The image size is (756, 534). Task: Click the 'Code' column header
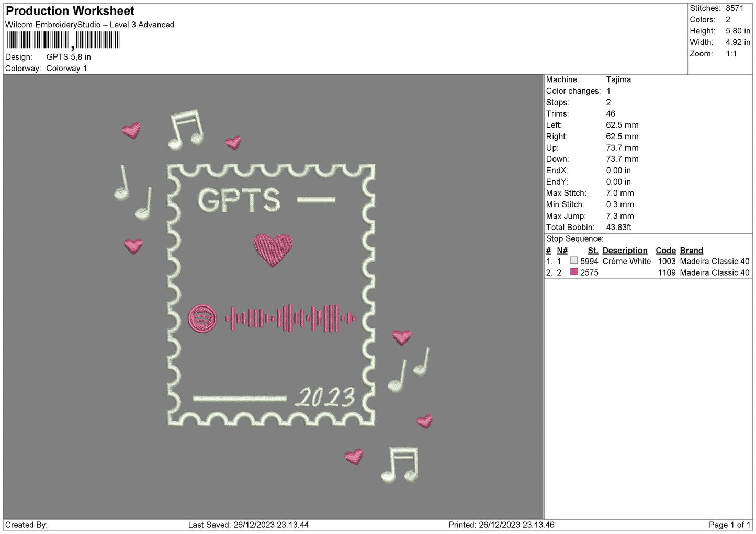665,251
